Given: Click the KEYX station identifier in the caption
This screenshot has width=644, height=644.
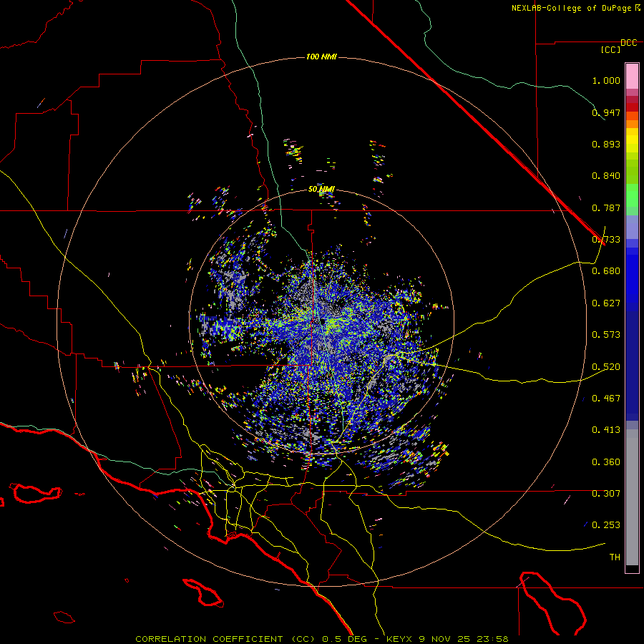Looking at the screenshot, I should tap(399, 639).
